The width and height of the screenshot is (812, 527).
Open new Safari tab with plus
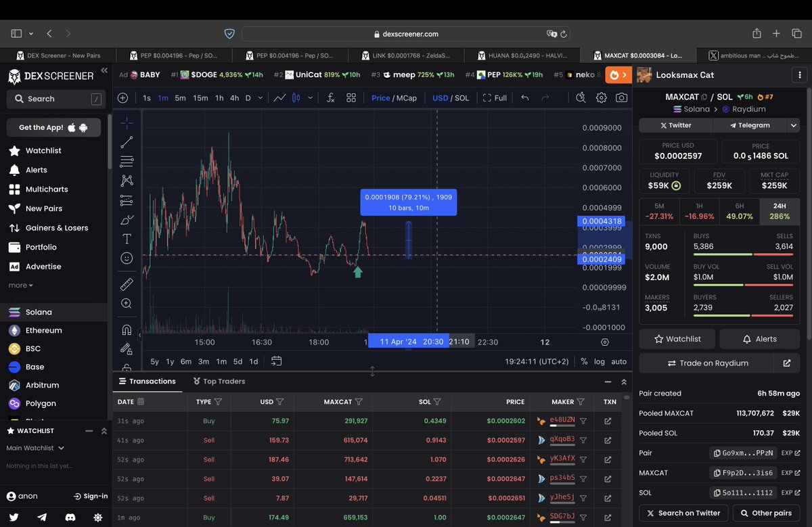click(x=777, y=33)
